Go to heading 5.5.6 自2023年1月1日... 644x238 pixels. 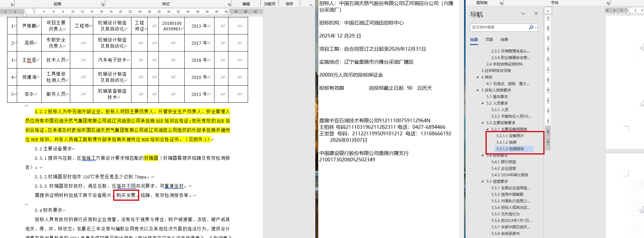point(512,220)
